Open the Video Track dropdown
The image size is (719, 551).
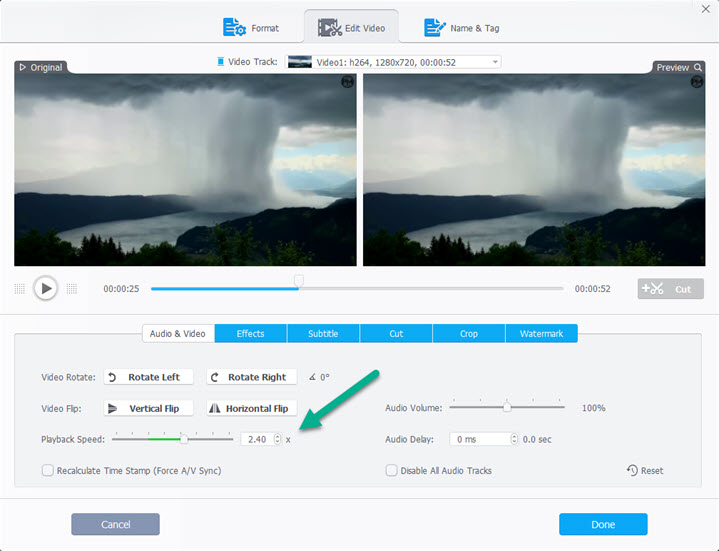pyautogui.click(x=393, y=62)
